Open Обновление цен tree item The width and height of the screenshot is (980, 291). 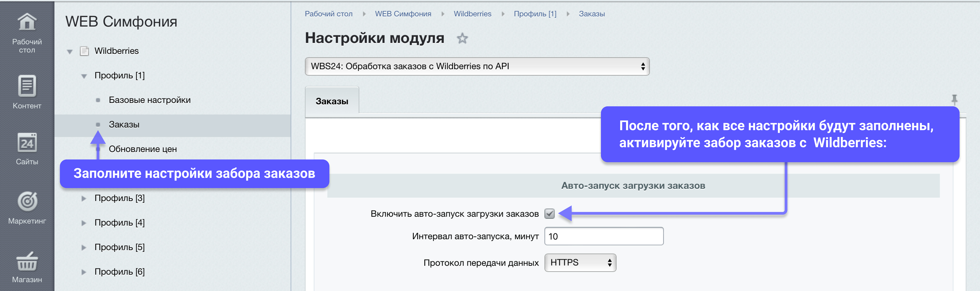point(143,149)
